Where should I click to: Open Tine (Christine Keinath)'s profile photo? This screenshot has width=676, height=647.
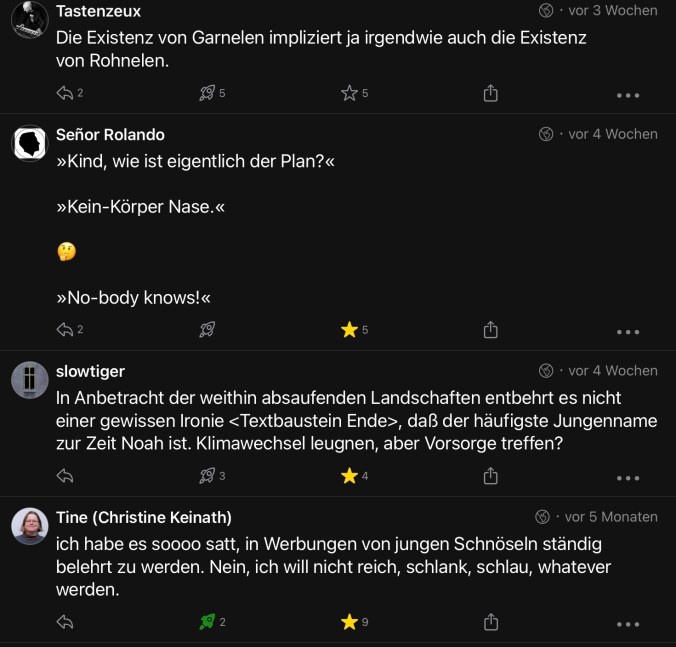30,525
